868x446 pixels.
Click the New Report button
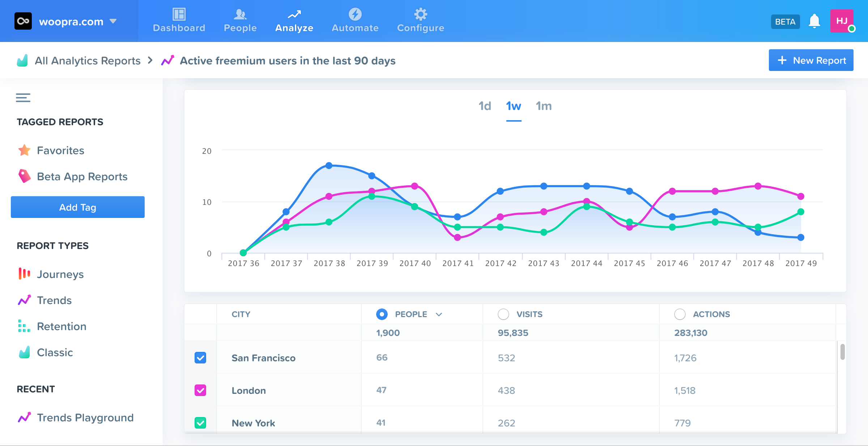coord(811,60)
